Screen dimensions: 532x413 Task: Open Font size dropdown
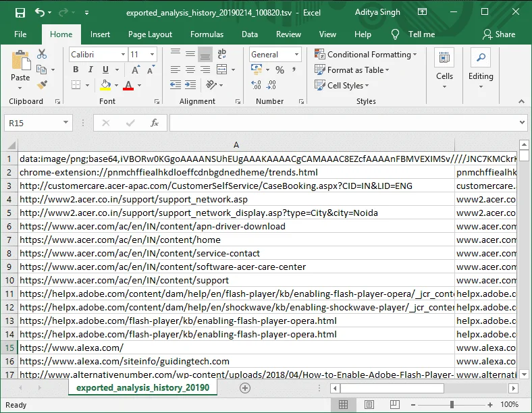[152, 55]
